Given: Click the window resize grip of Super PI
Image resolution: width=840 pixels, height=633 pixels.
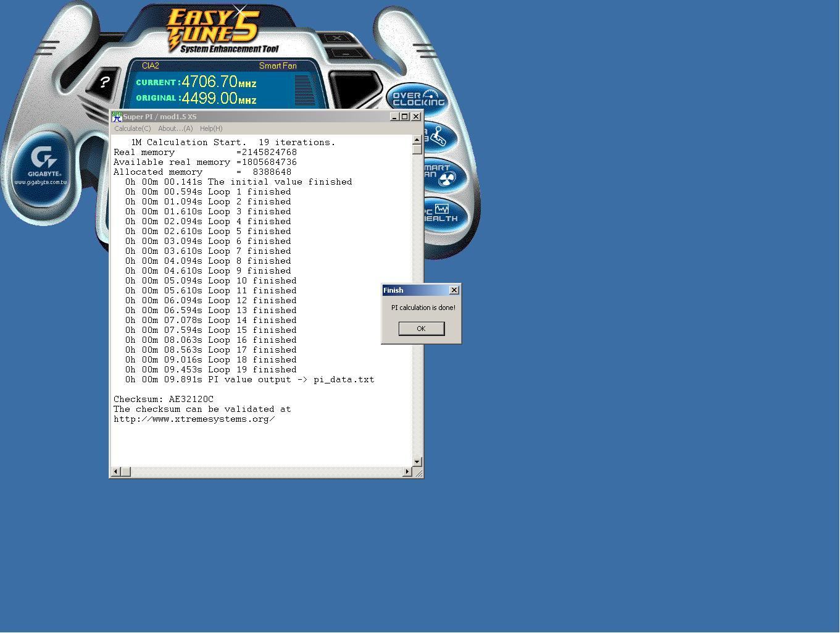Looking at the screenshot, I should point(418,472).
